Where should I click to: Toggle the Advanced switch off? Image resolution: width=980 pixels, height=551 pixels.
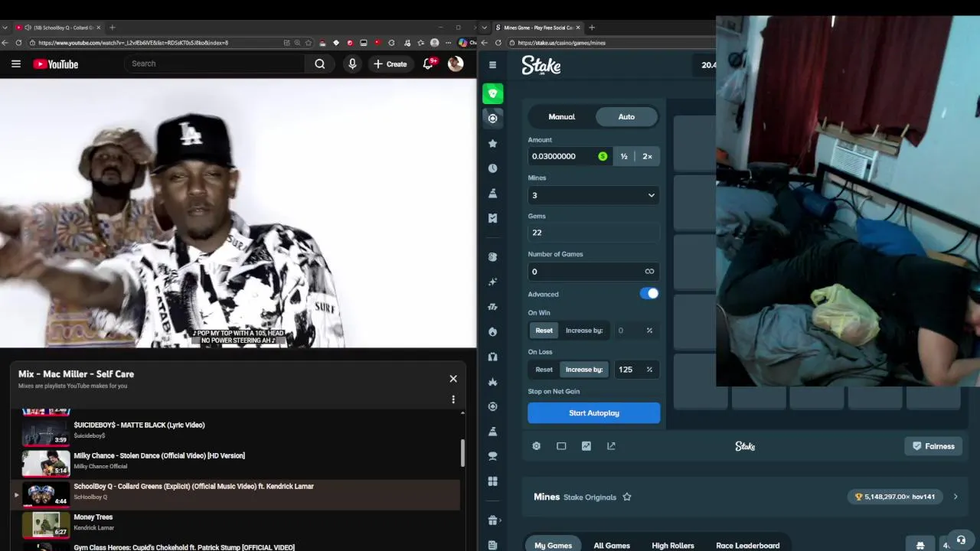click(x=649, y=294)
